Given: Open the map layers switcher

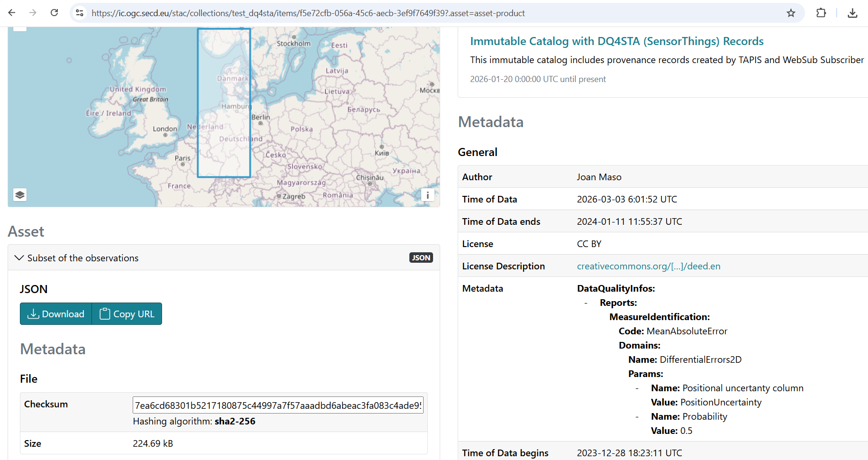Looking at the screenshot, I should coord(20,195).
